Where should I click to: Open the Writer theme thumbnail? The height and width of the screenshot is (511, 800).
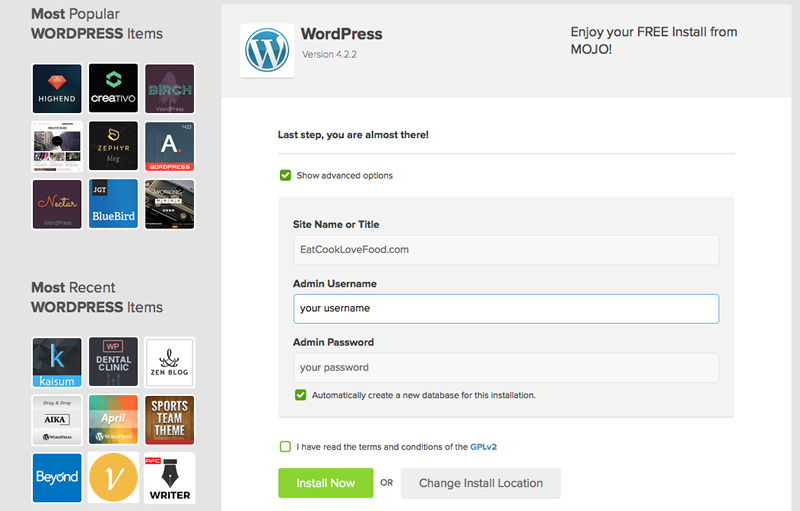pos(169,478)
